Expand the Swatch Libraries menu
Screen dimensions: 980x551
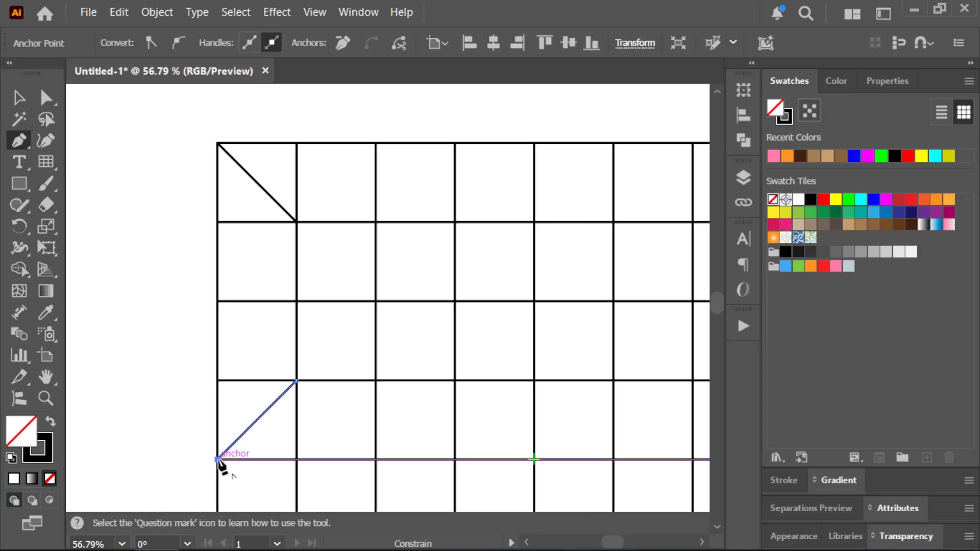[x=777, y=458]
